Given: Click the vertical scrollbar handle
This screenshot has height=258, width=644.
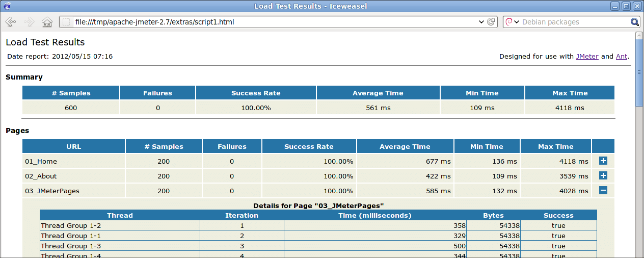Looking at the screenshot, I should (639, 71).
